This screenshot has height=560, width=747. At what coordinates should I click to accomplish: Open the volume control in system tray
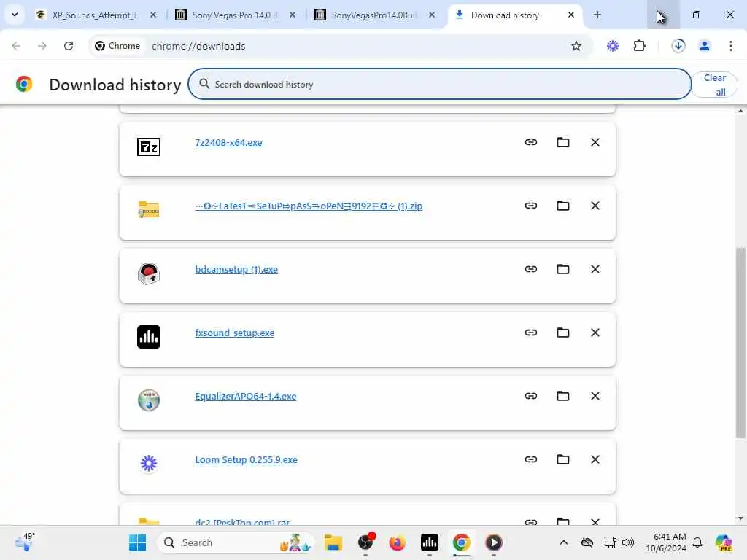tap(628, 542)
